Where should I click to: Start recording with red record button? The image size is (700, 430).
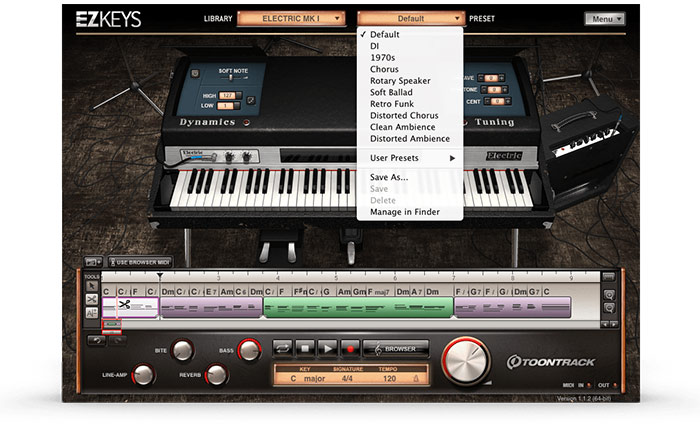coord(350,349)
